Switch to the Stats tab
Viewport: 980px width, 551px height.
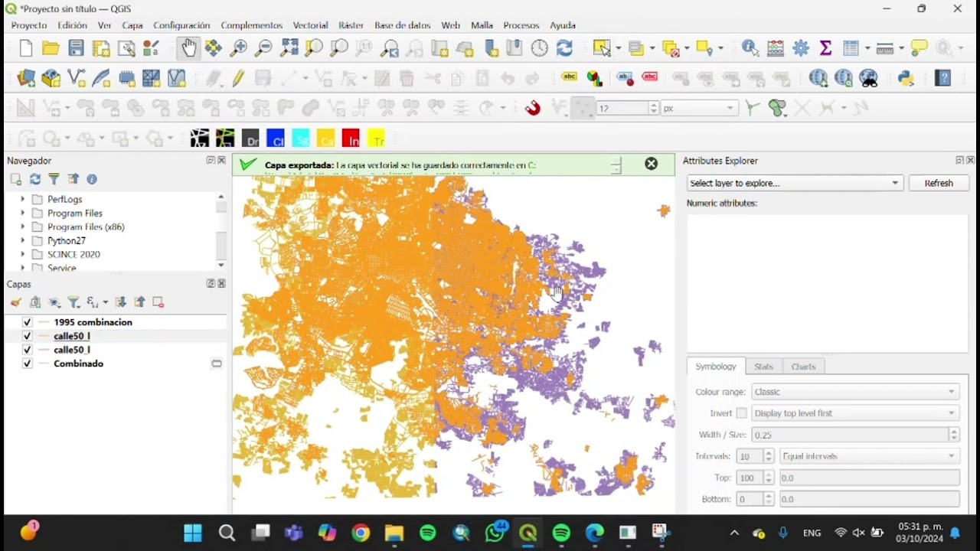[x=763, y=367]
